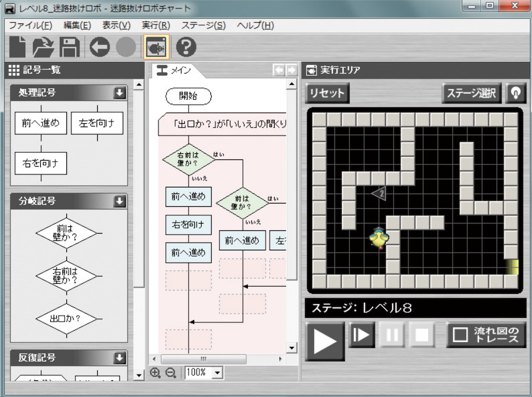Create a new file from toolbar
Image resolution: width=532 pixels, height=397 pixels.
point(18,46)
